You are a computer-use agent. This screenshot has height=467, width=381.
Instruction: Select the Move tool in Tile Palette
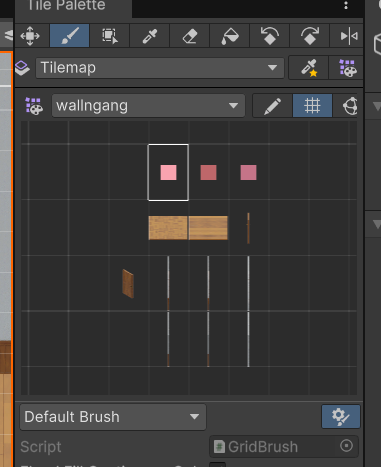[x=30, y=36]
